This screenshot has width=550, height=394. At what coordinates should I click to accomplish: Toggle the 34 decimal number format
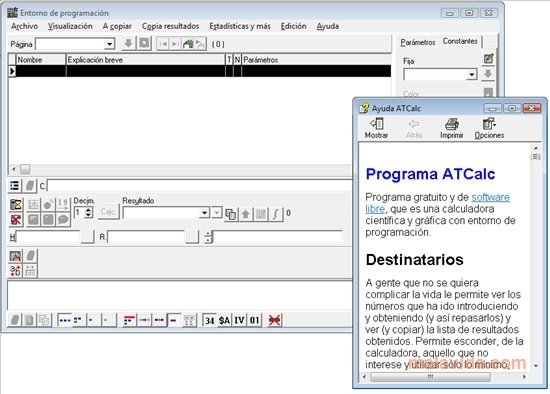tap(210, 320)
